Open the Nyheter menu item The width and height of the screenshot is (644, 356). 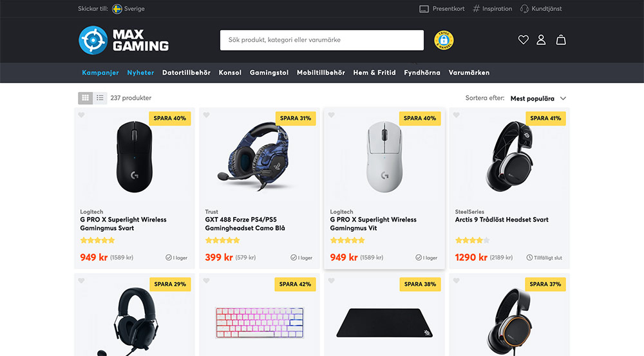(140, 73)
